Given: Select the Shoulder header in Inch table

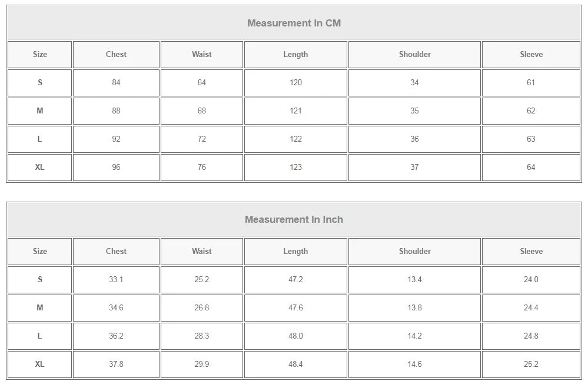Looking at the screenshot, I should tap(414, 252).
